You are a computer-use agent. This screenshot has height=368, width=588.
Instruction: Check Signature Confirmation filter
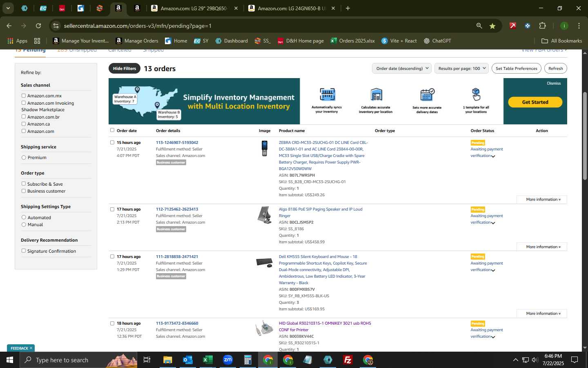point(24,251)
